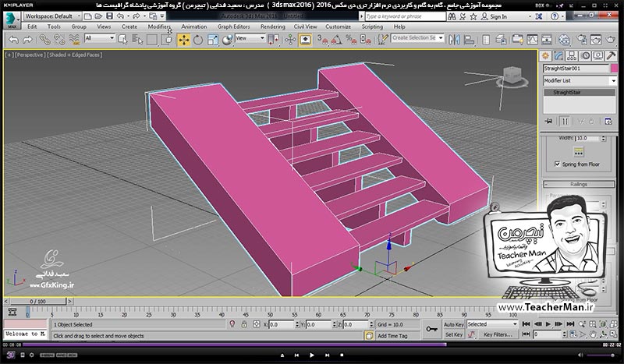Open Create Selection Set dropdown
The width and height of the screenshot is (624, 364).
coord(417,37)
